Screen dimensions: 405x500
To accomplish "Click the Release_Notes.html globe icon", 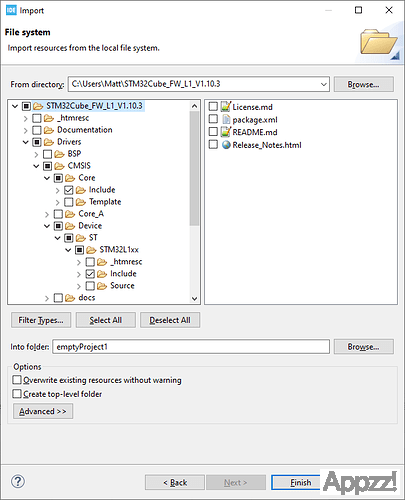I will pos(226,145).
